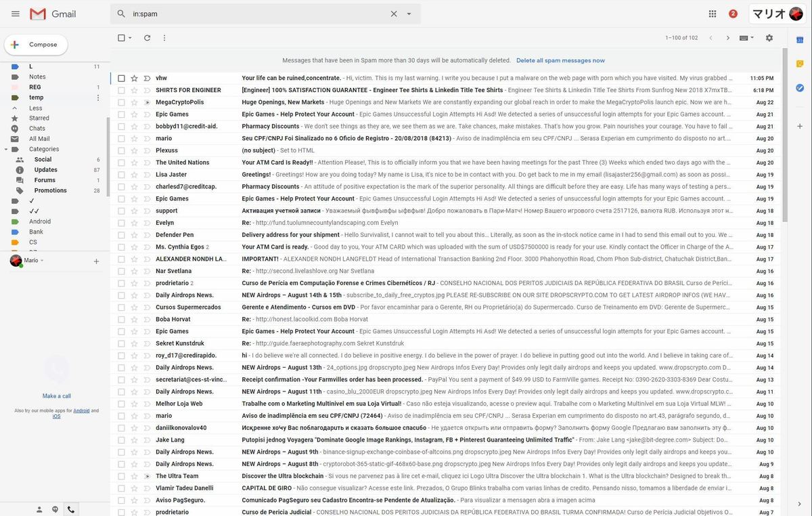This screenshot has height=516, width=812.
Task: Go to the Updates category
Action: (x=46, y=170)
